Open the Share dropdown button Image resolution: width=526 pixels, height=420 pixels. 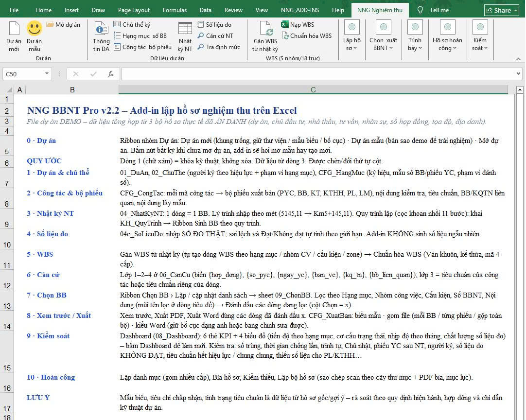[502, 10]
